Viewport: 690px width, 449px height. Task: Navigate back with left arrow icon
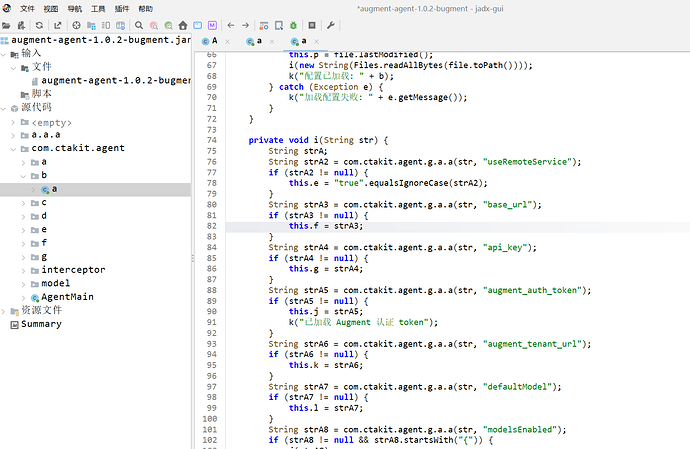click(231, 24)
